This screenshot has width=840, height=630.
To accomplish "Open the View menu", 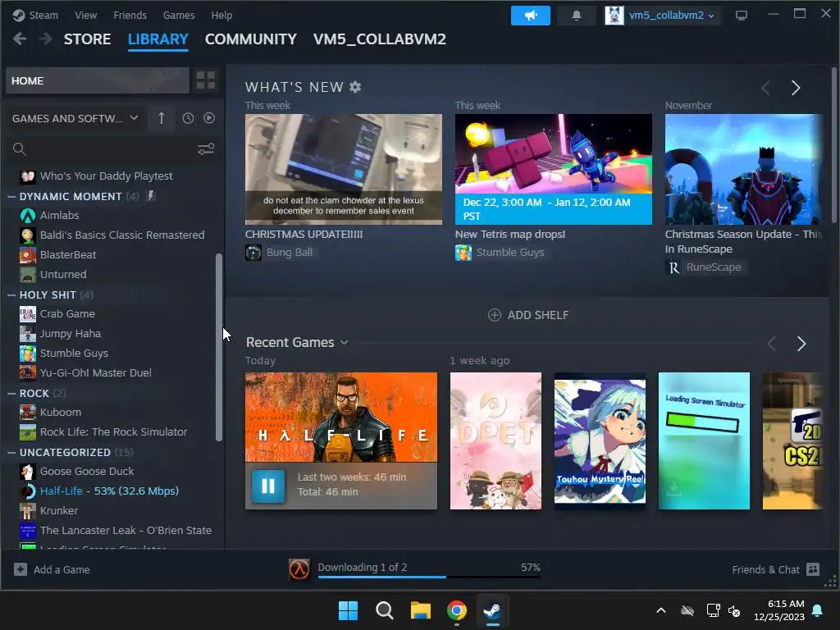I will pos(85,15).
